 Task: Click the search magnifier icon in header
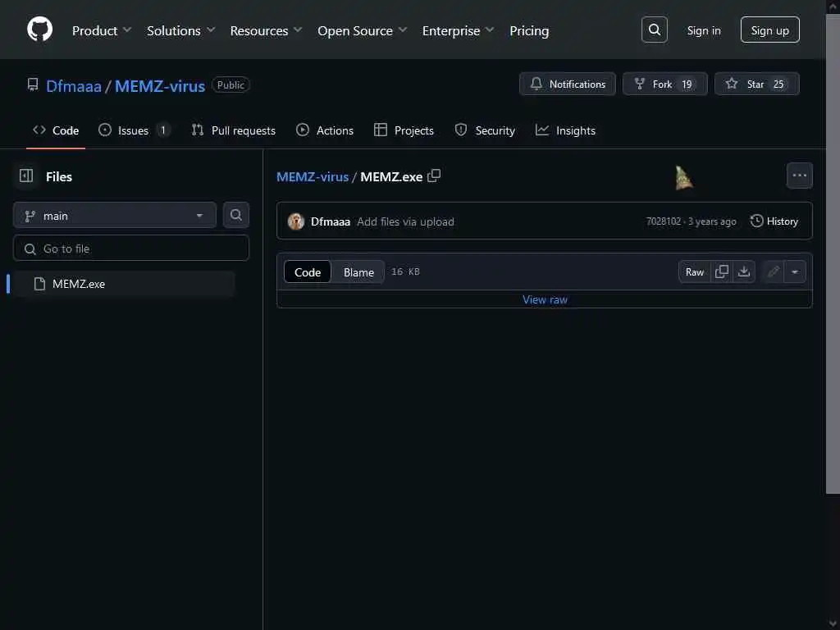coord(654,30)
